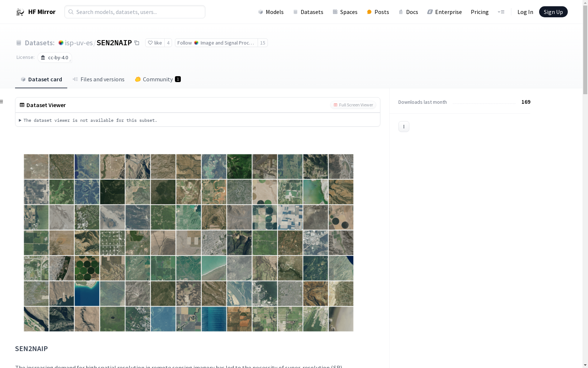Switch to Files and versions tab
Viewport: 588px width, 368px height.
(98, 79)
